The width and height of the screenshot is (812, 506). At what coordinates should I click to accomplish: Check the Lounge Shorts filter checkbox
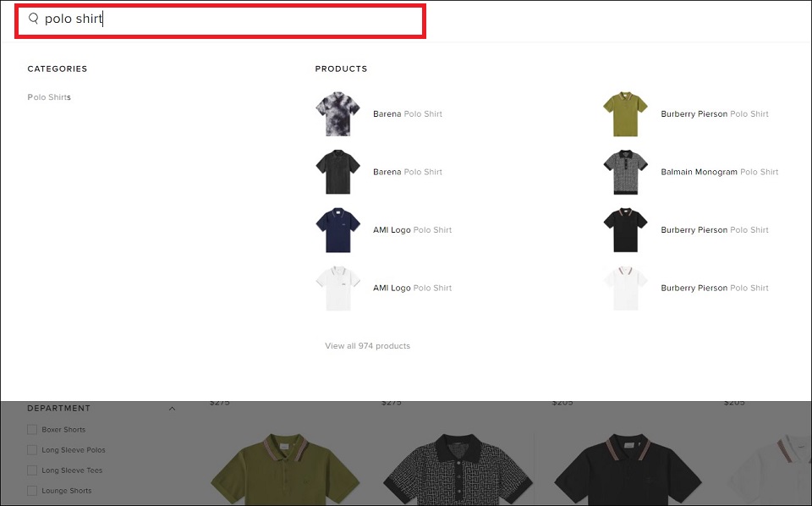(32, 491)
